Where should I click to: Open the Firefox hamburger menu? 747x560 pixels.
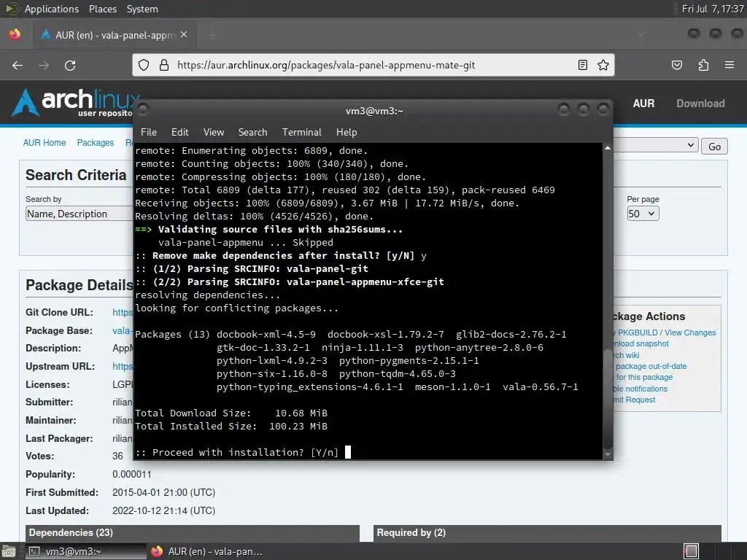pyautogui.click(x=729, y=65)
